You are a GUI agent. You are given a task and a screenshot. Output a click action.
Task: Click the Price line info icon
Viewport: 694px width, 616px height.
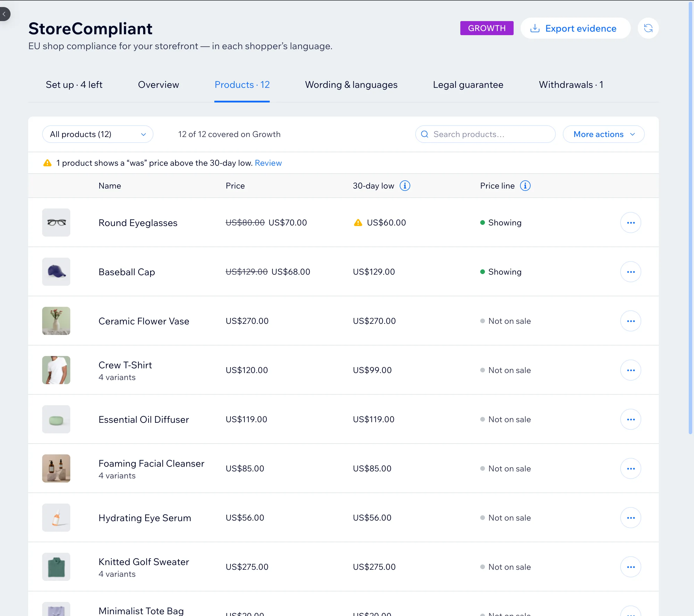(525, 186)
